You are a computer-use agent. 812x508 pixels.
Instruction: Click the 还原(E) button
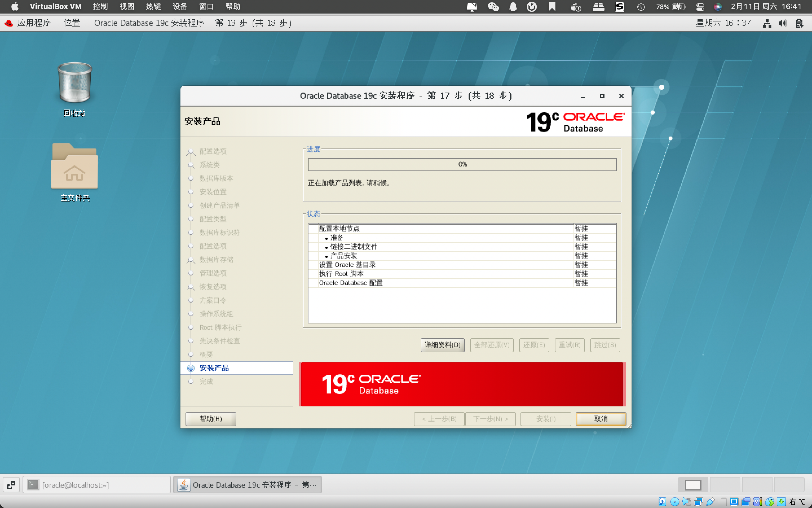[x=534, y=345]
